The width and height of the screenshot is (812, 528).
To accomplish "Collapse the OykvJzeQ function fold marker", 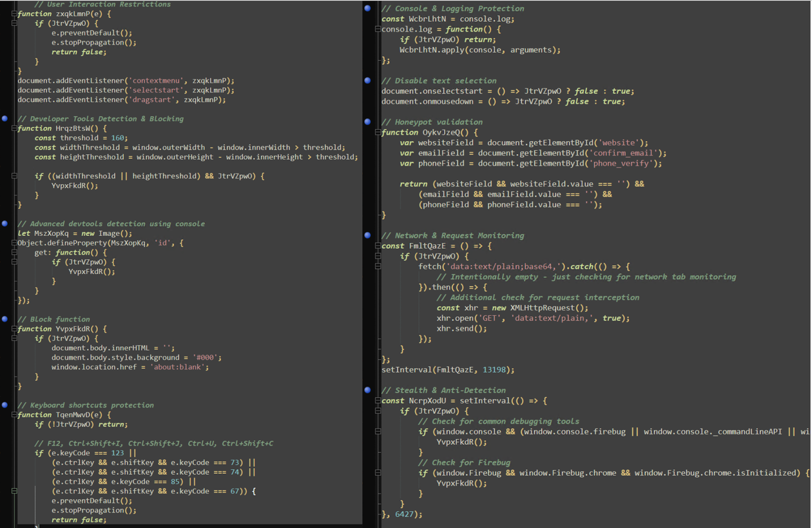I will pos(378,132).
